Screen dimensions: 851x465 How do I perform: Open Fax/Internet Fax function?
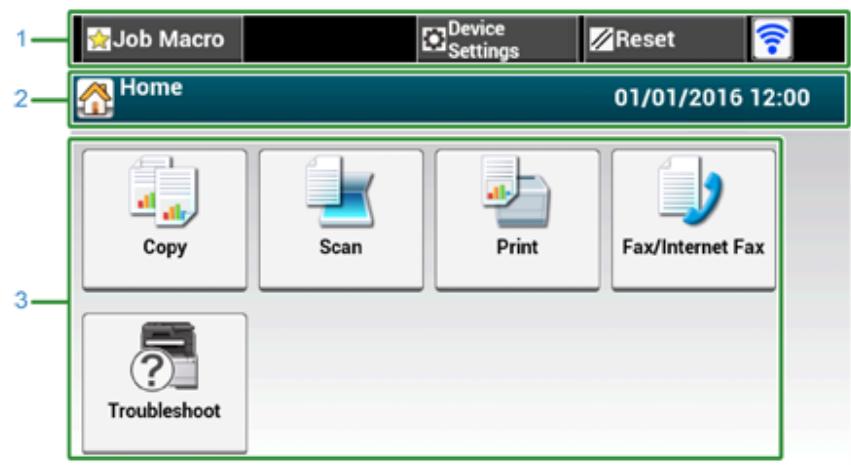694,220
